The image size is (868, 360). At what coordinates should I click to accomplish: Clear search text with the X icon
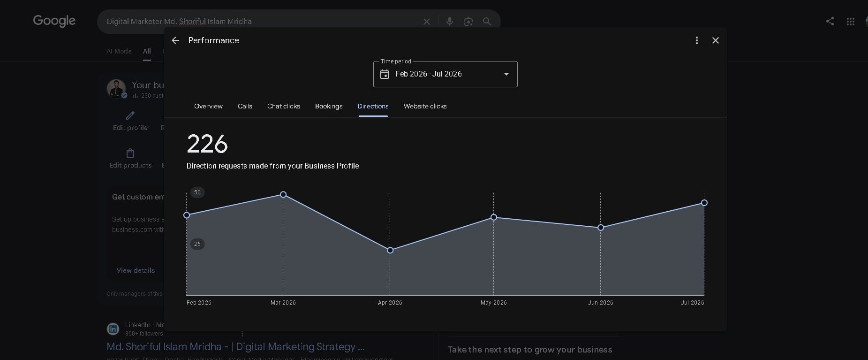pos(427,22)
